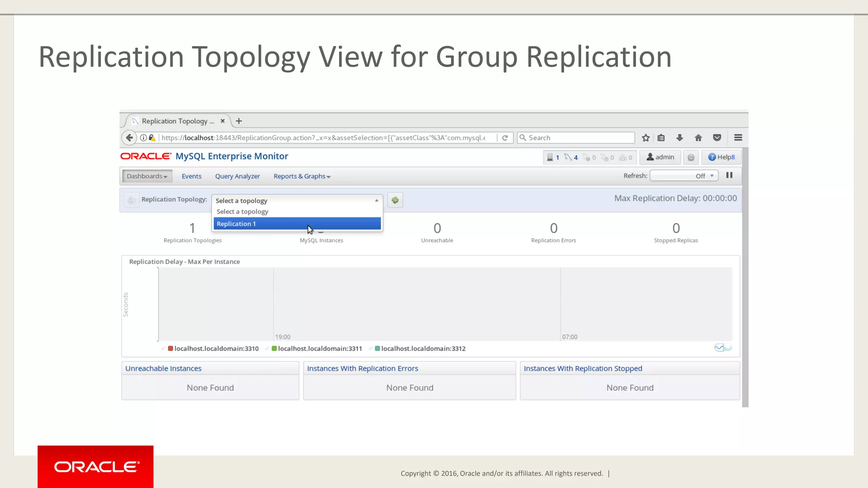868x488 pixels.
Task: Click the MySQL Enterprise Monitor title
Action: point(232,156)
